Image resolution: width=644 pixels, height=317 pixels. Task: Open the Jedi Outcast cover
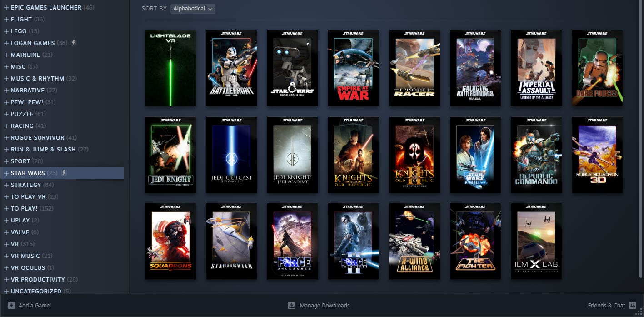click(231, 155)
